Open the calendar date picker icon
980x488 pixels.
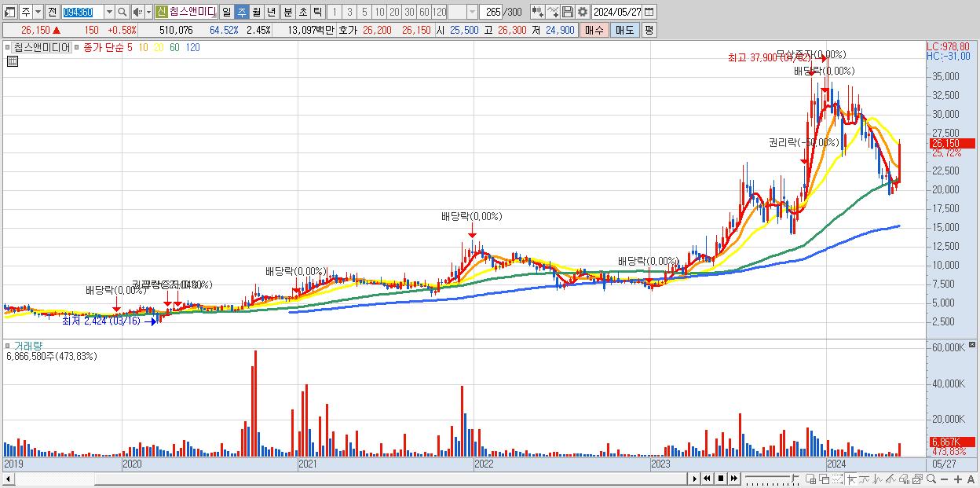[649, 12]
